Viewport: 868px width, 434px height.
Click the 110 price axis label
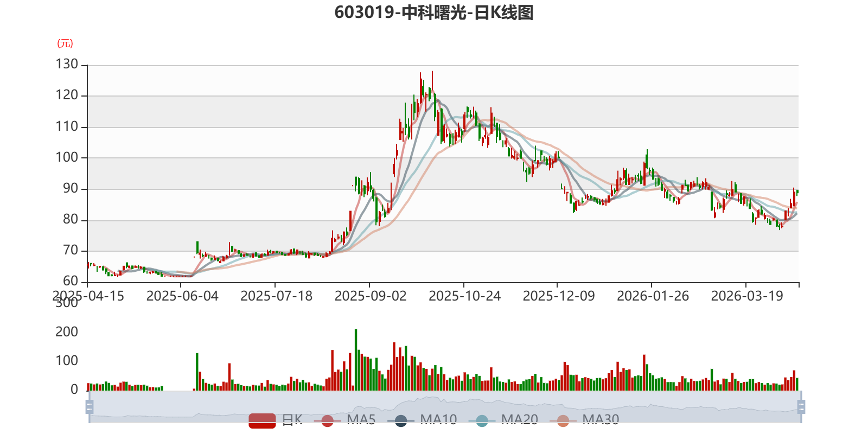pyautogui.click(x=67, y=126)
